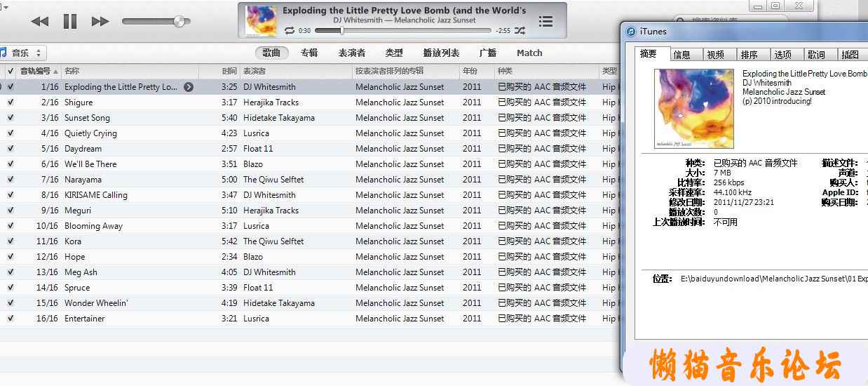Sort by the 时间 column header
The height and width of the screenshot is (386, 868).
point(219,71)
